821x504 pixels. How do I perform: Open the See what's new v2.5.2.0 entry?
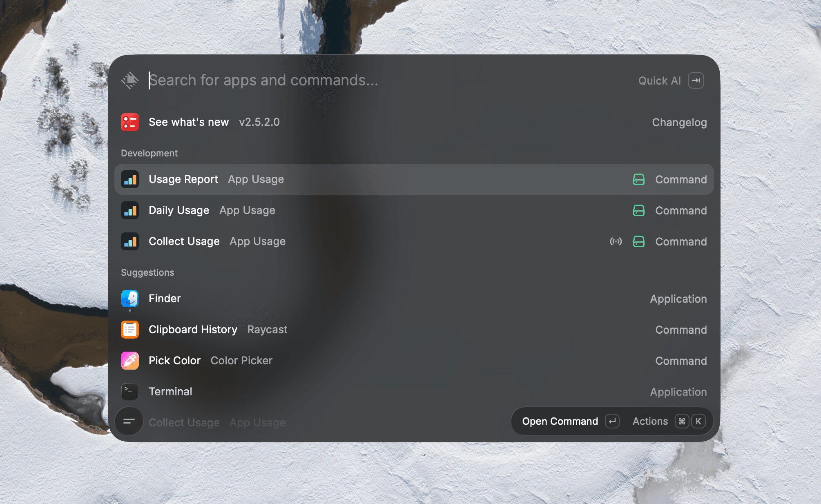[414, 122]
